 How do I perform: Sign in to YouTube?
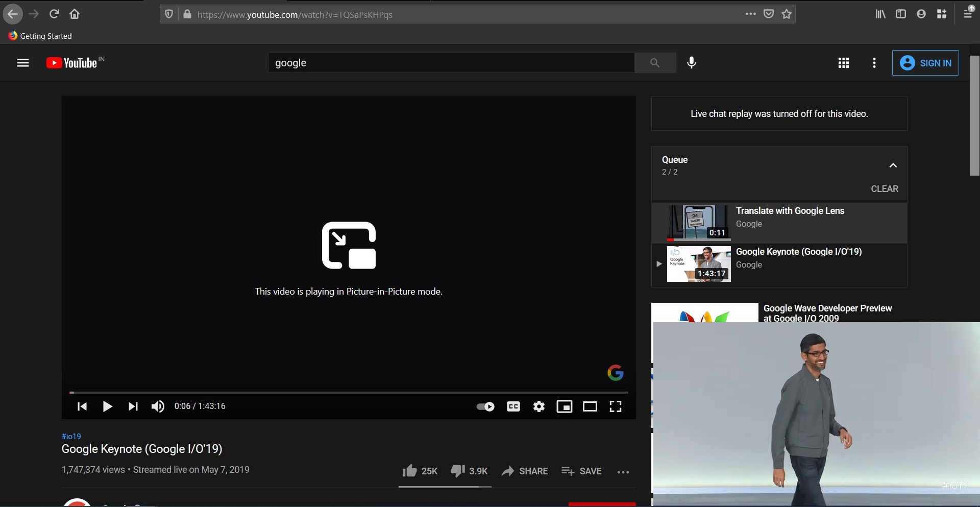(925, 63)
